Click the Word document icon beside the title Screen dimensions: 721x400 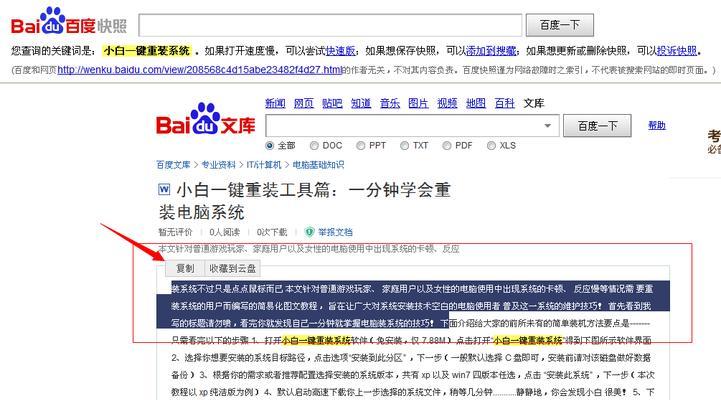point(164,189)
